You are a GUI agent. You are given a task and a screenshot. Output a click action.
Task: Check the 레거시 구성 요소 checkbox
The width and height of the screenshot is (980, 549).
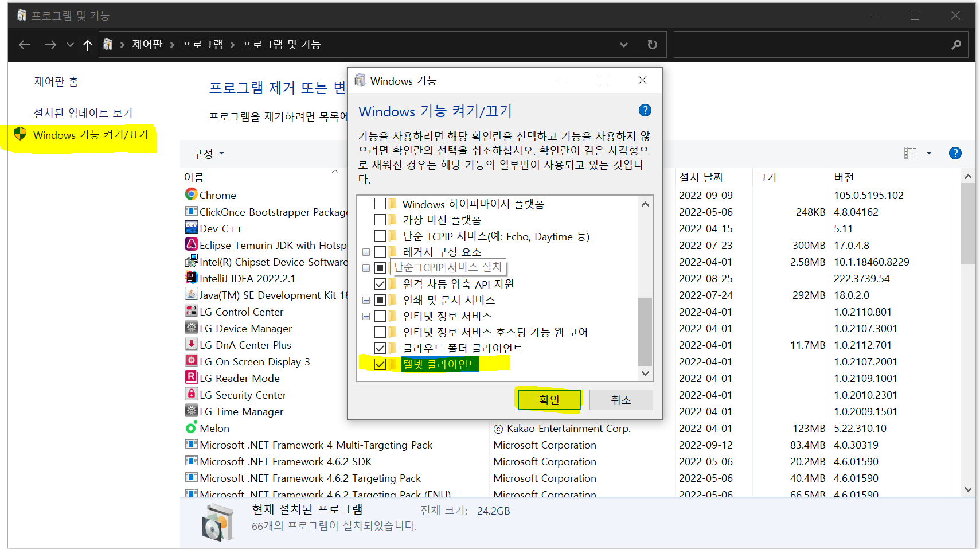[x=380, y=252]
